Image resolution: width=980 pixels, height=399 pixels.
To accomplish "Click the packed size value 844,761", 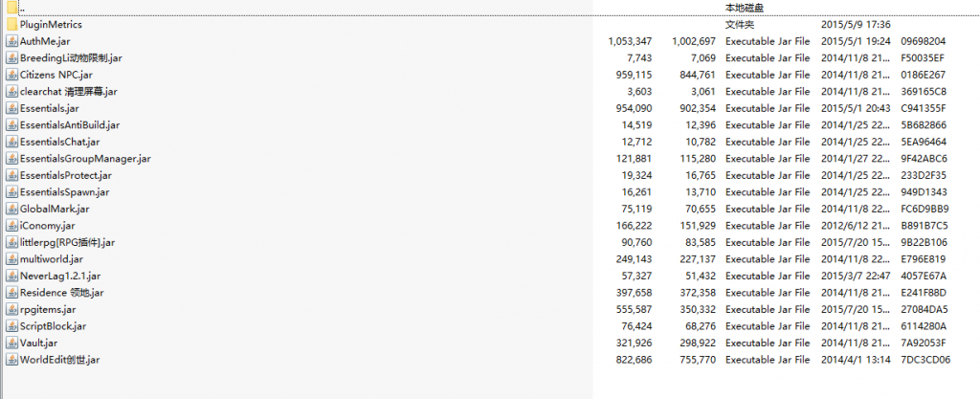I will click(697, 75).
